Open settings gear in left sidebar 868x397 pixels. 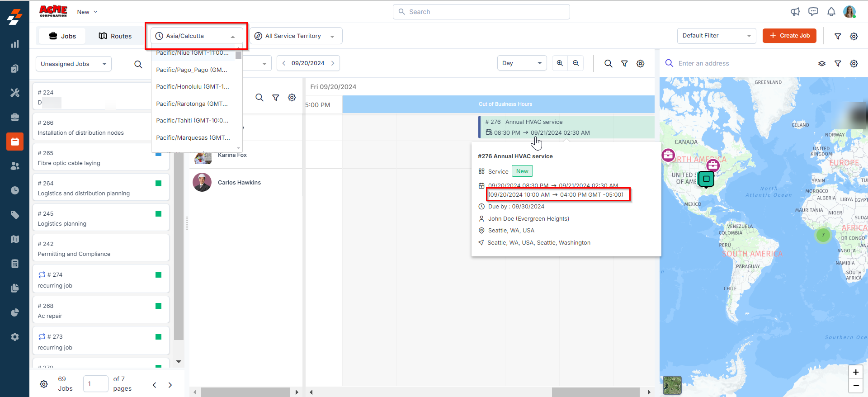(15, 337)
